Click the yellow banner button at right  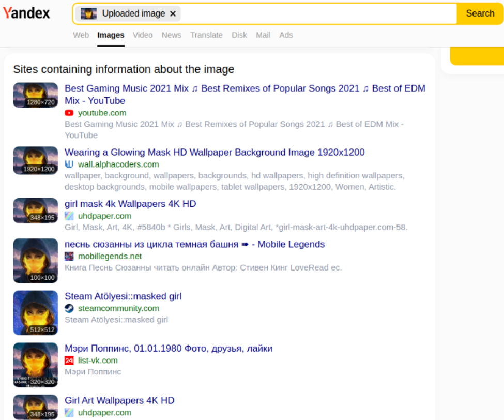477,56
